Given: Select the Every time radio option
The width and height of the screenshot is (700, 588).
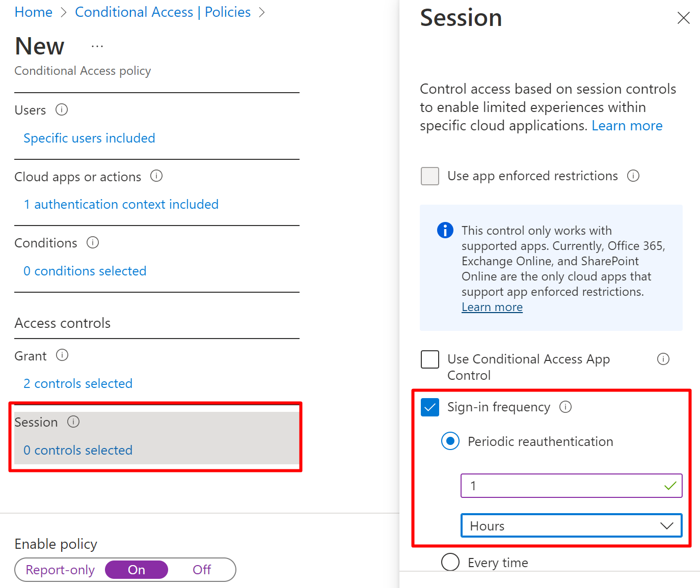Looking at the screenshot, I should 450,563.
